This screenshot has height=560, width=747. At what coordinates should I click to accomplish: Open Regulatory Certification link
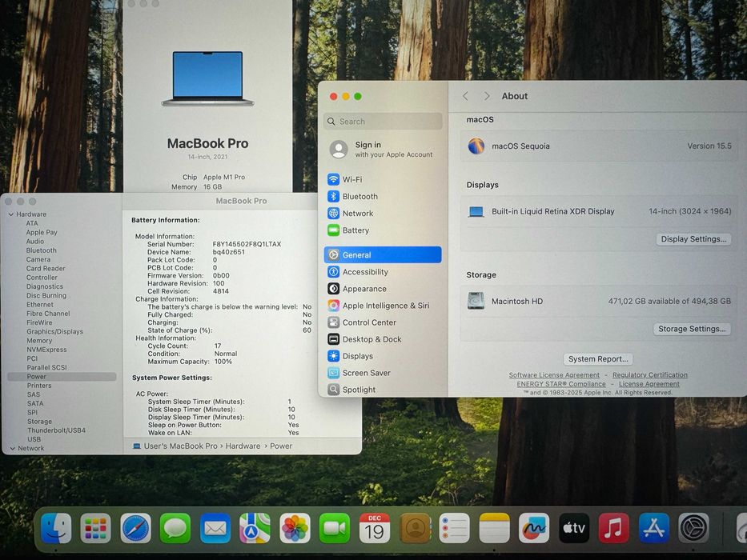(650, 375)
